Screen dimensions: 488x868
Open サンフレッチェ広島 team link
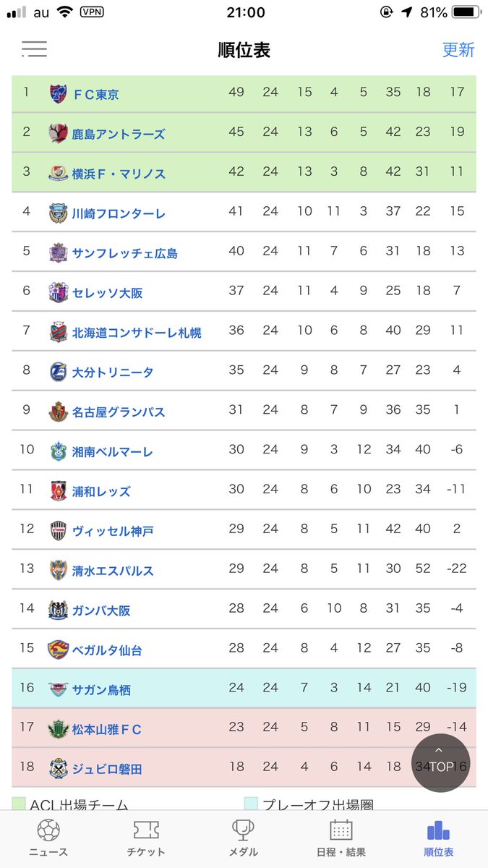(124, 253)
